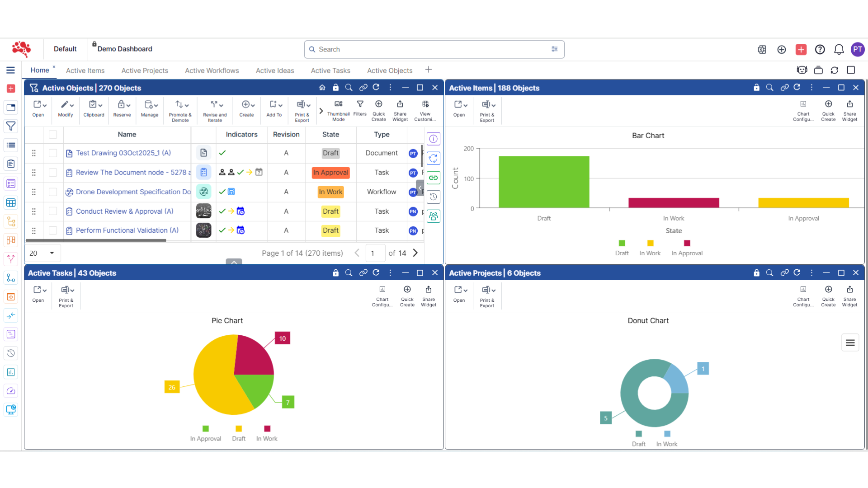Open the Filters icon in Active Objects toolbar
Viewport: 868px width, 488px height.
point(360,110)
